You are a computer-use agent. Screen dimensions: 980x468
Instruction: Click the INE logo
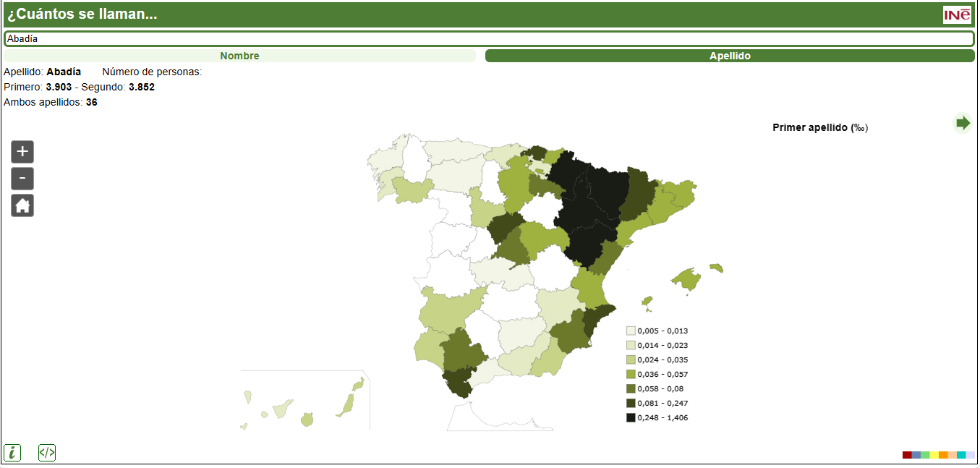click(957, 14)
